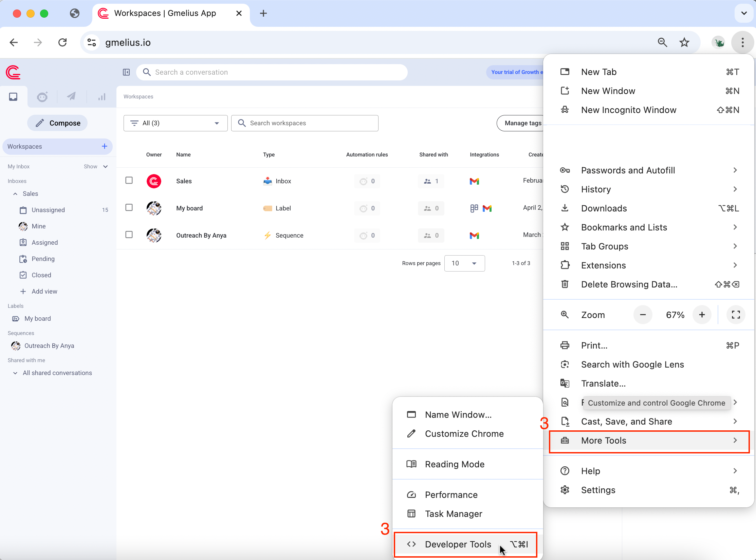Image resolution: width=756 pixels, height=560 pixels.
Task: Open Settings from Chrome menu
Action: 649,490
